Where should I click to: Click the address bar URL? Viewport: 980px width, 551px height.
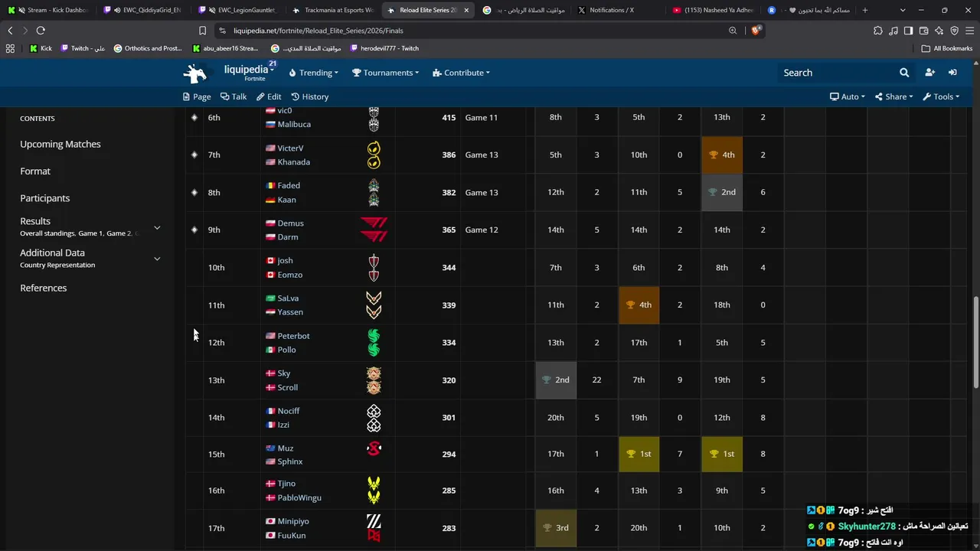318,31
